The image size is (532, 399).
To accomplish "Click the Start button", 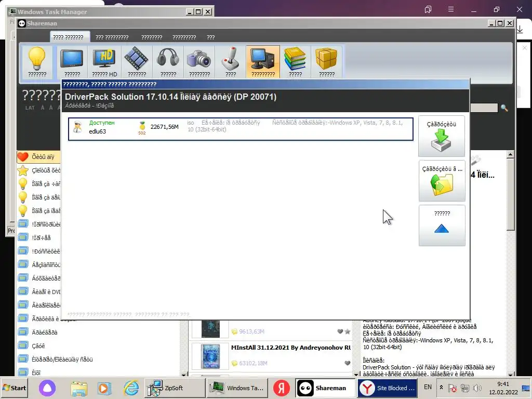I will [x=14, y=388].
